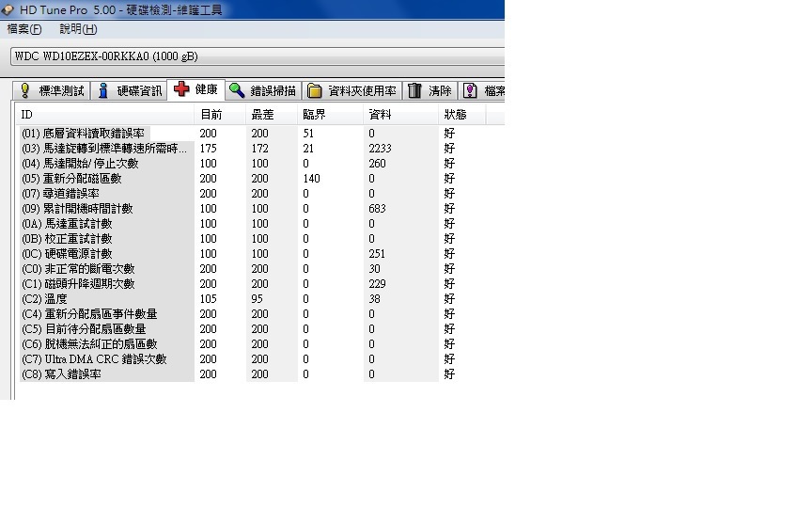Click data value 2233 in spin-up row
This screenshot has width=812, height=508.
[380, 149]
